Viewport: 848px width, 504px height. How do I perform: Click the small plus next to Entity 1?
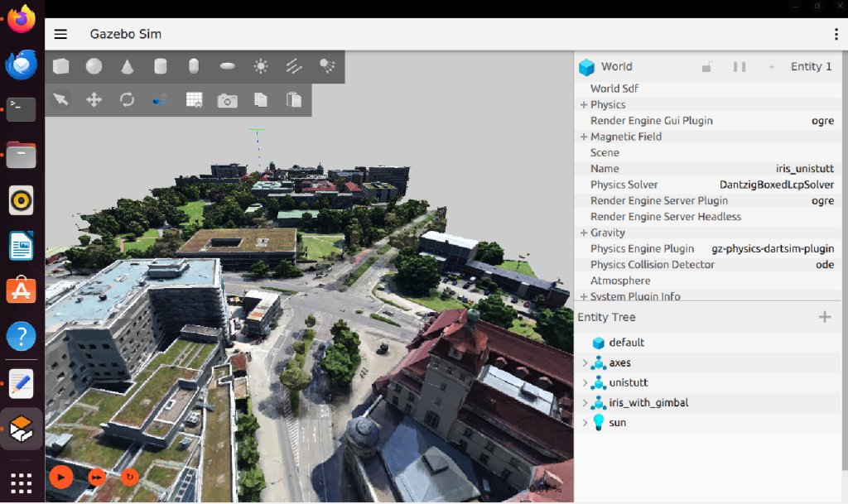coord(771,66)
